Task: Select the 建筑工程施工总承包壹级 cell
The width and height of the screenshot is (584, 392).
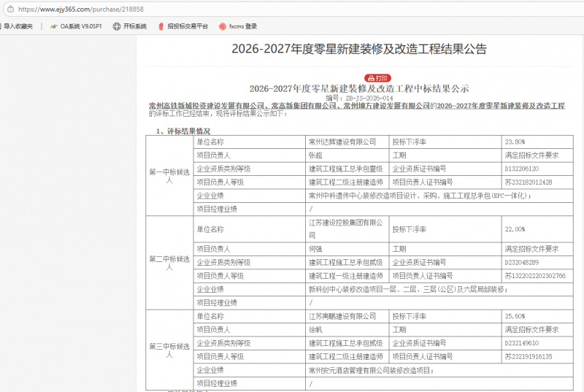Action: (347, 169)
